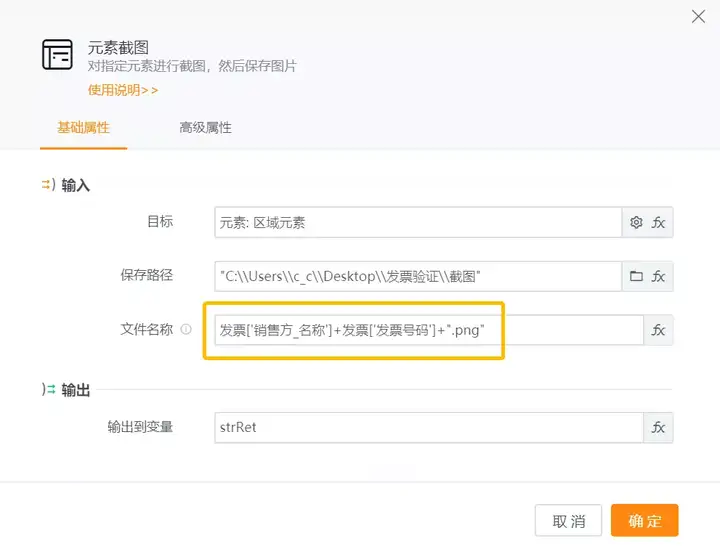The width and height of the screenshot is (720, 554).
Task: Click the info icon next to 文件名称
Action: (x=186, y=329)
